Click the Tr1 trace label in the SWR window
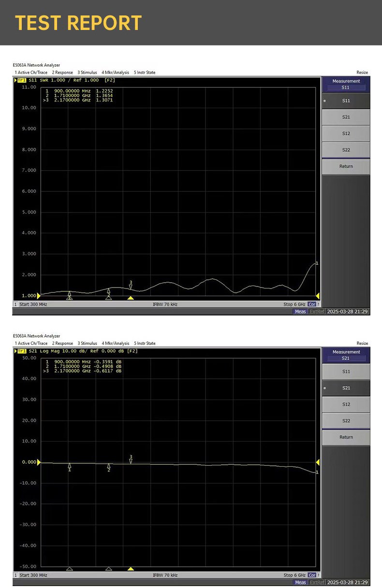The width and height of the screenshot is (382, 588). pyautogui.click(x=22, y=80)
